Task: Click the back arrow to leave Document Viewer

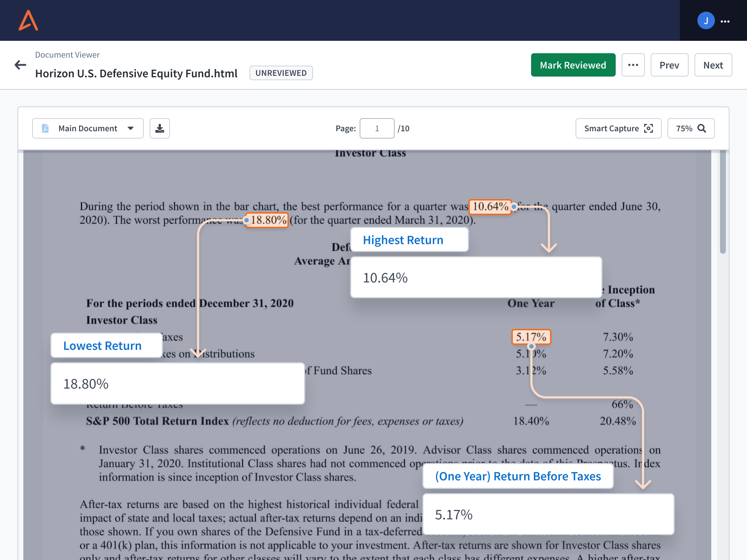Action: pyautogui.click(x=21, y=65)
